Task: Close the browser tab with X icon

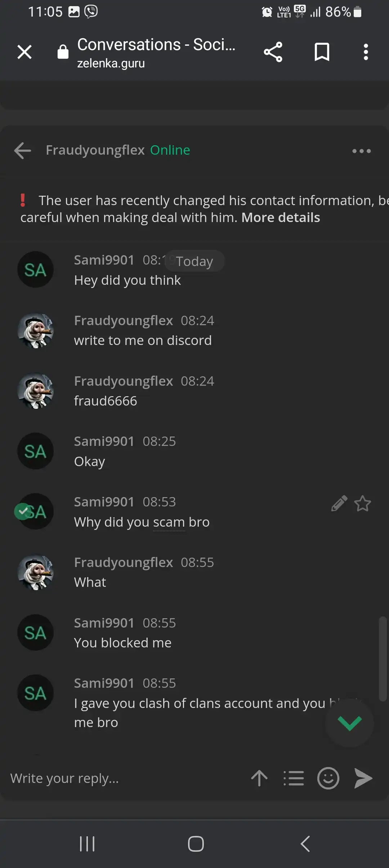Action: (24, 52)
